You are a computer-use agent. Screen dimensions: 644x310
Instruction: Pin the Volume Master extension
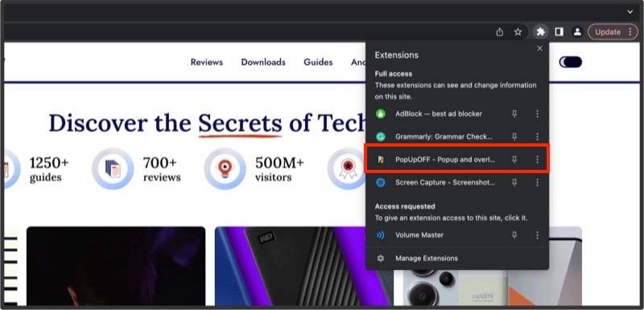point(514,235)
